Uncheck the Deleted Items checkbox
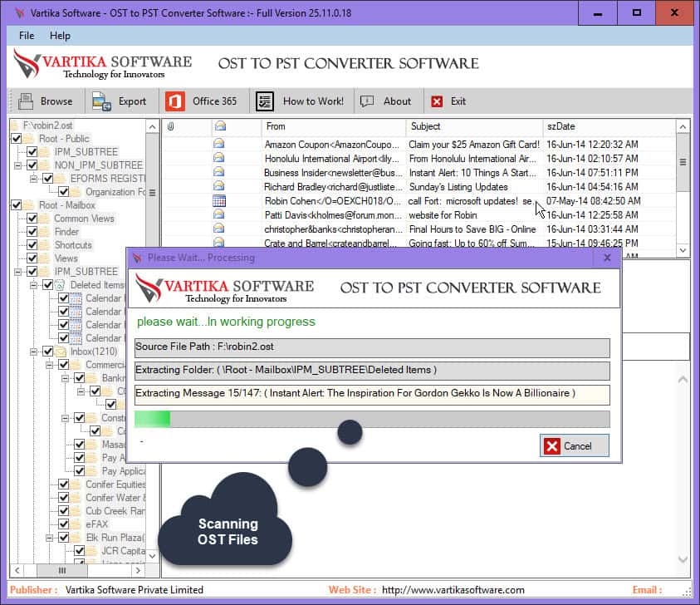This screenshot has height=605, width=700. 48,285
